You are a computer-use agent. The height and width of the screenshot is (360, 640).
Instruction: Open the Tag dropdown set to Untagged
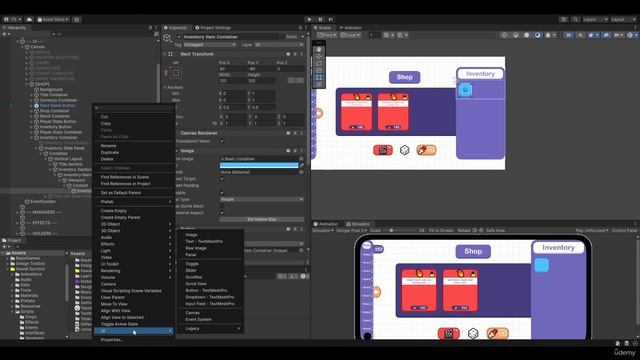click(x=209, y=44)
